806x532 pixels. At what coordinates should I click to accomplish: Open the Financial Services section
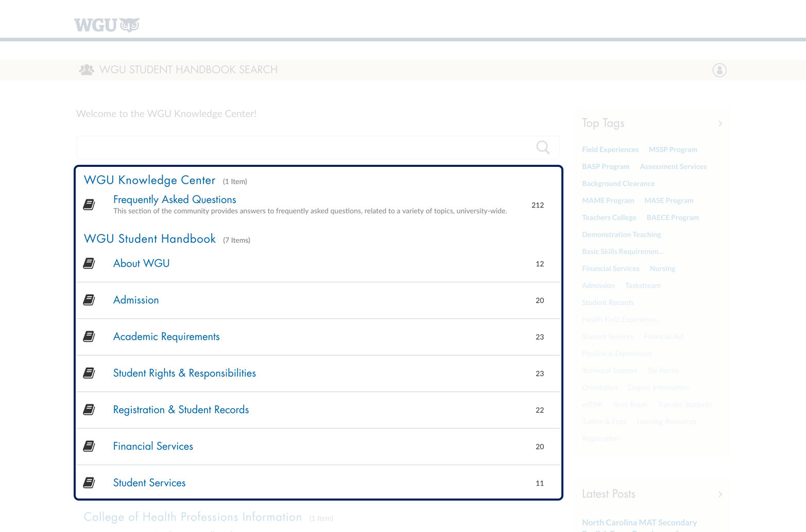pyautogui.click(x=153, y=446)
